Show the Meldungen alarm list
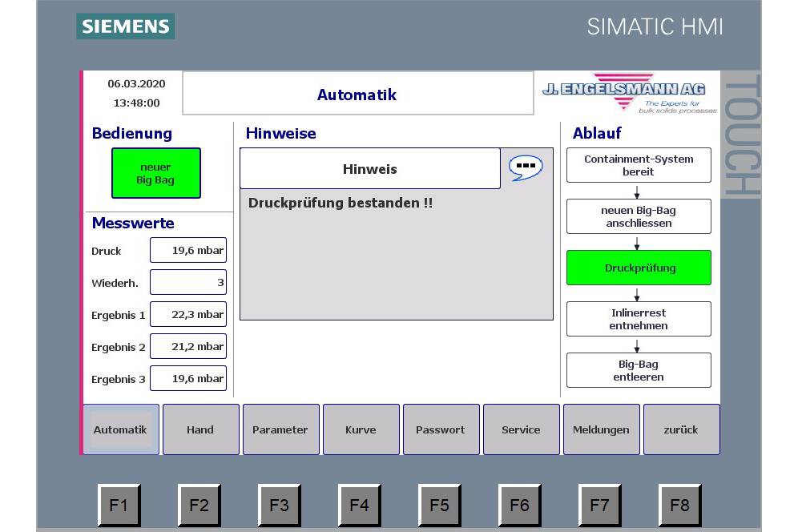This screenshot has height=532, width=798. pyautogui.click(x=601, y=429)
